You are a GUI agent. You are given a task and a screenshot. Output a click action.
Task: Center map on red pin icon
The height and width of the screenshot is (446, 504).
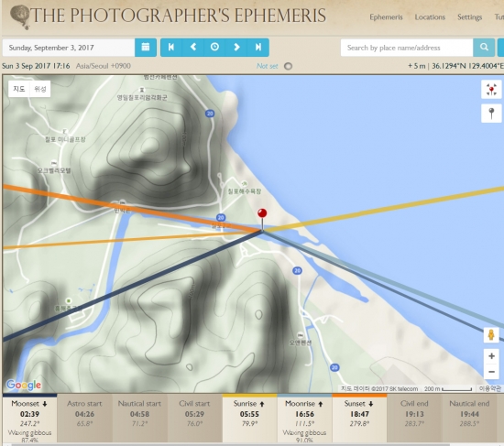pyautogui.click(x=491, y=90)
